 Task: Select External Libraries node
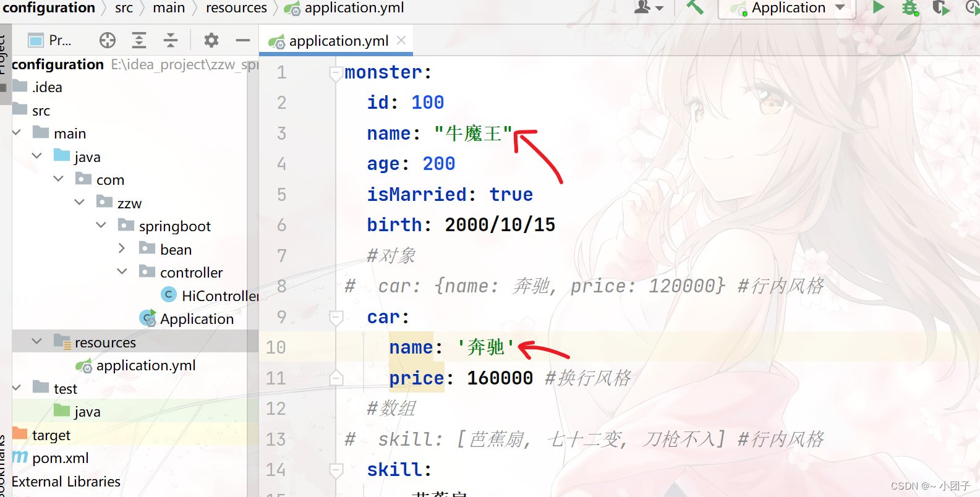coord(66,481)
